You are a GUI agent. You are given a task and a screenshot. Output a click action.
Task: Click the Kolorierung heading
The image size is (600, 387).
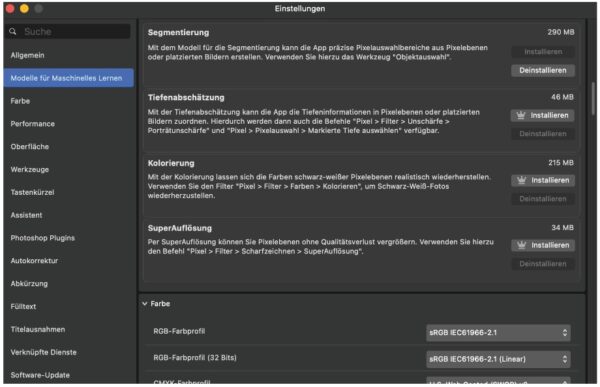[x=171, y=163]
